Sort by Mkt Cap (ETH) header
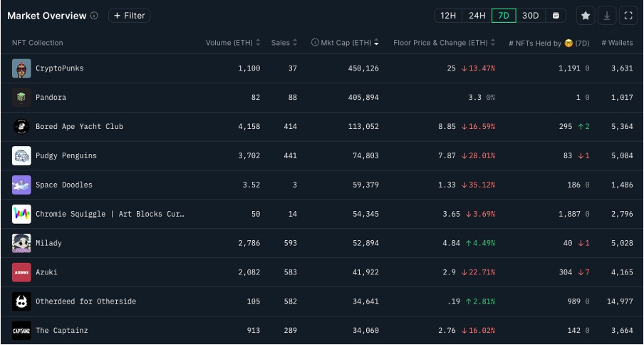This screenshot has width=644, height=345. [x=345, y=43]
